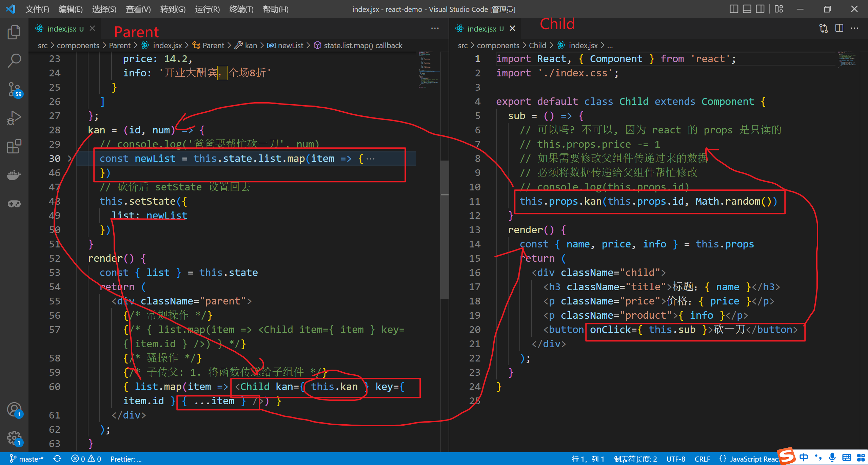Screen dimensions: 868x465
Task: Open the 运行(R) menu
Action: click(x=207, y=9)
